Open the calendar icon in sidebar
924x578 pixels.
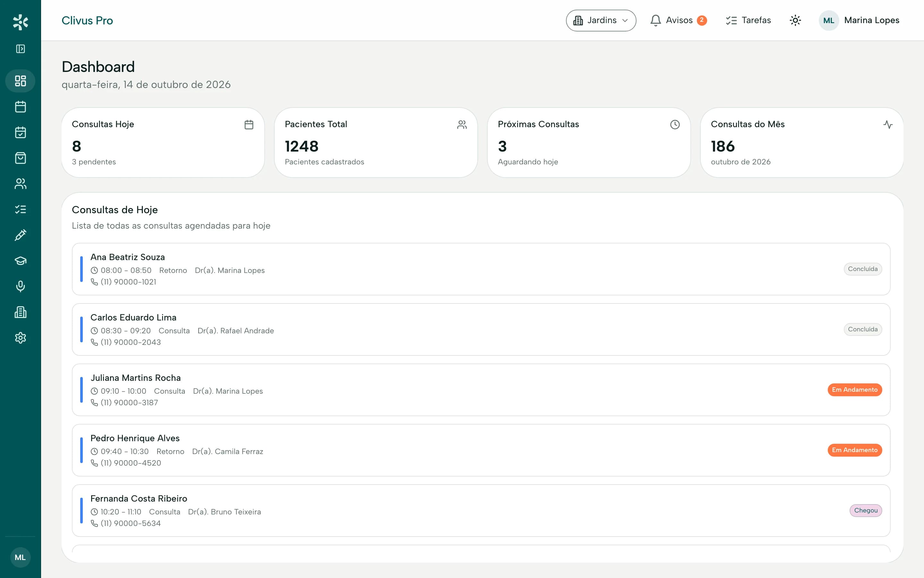coord(20,107)
